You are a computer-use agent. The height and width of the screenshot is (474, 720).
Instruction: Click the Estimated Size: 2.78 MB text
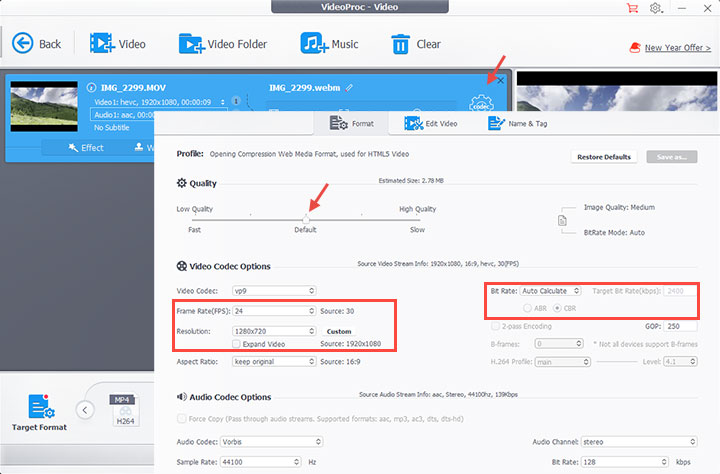(x=411, y=181)
